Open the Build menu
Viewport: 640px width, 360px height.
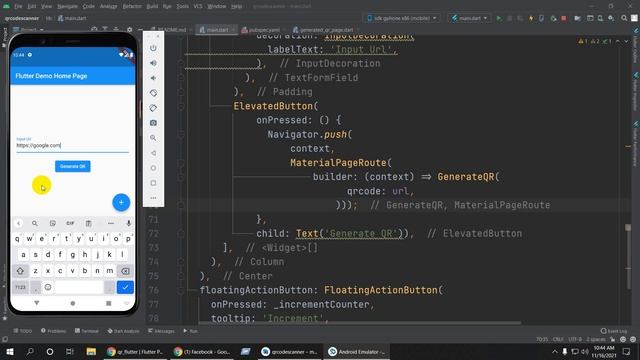[x=152, y=6]
